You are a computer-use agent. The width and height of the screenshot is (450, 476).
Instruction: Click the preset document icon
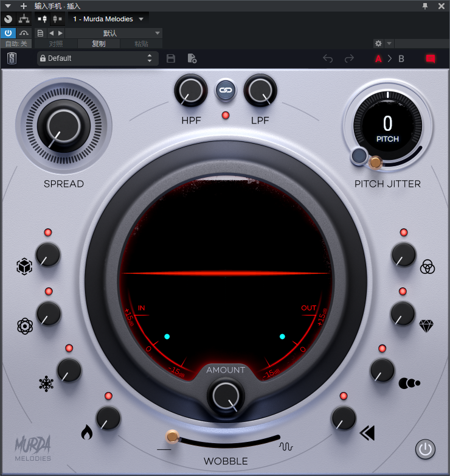pos(40,33)
